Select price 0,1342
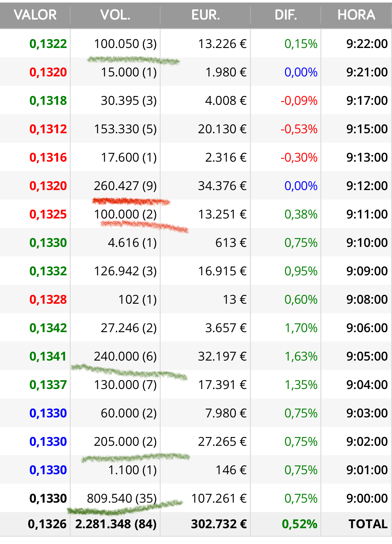This screenshot has width=392, height=544. (x=48, y=328)
